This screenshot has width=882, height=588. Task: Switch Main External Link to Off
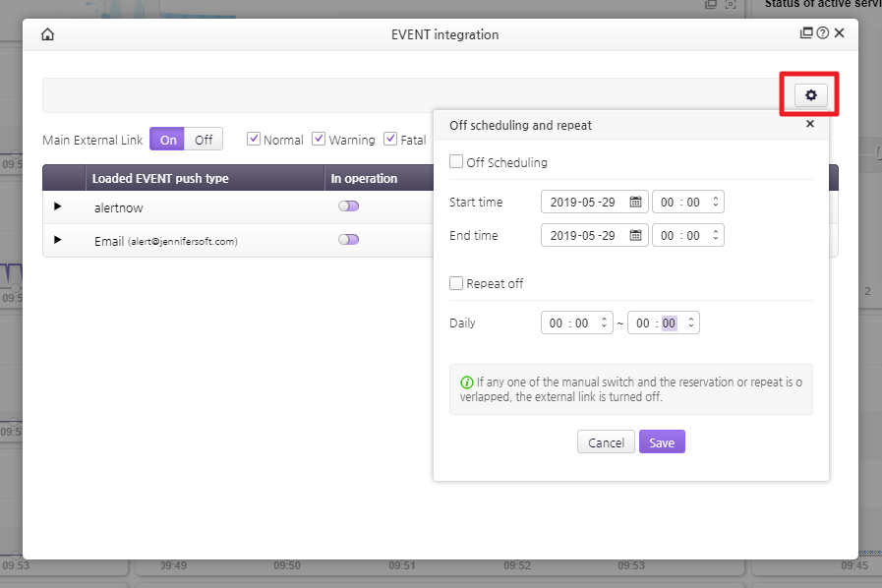coord(204,140)
